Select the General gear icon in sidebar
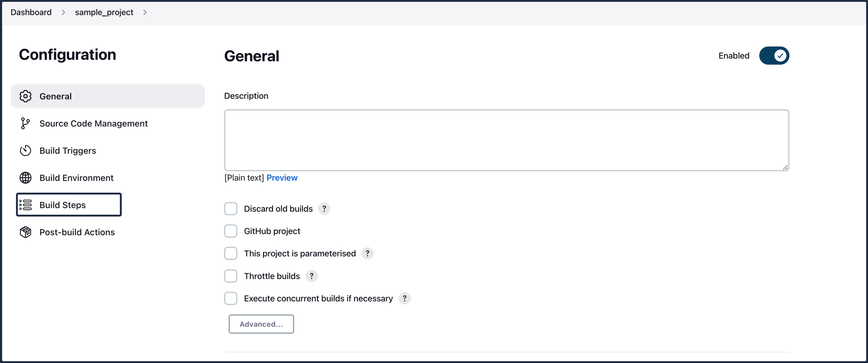868x363 pixels. pyautogui.click(x=25, y=96)
